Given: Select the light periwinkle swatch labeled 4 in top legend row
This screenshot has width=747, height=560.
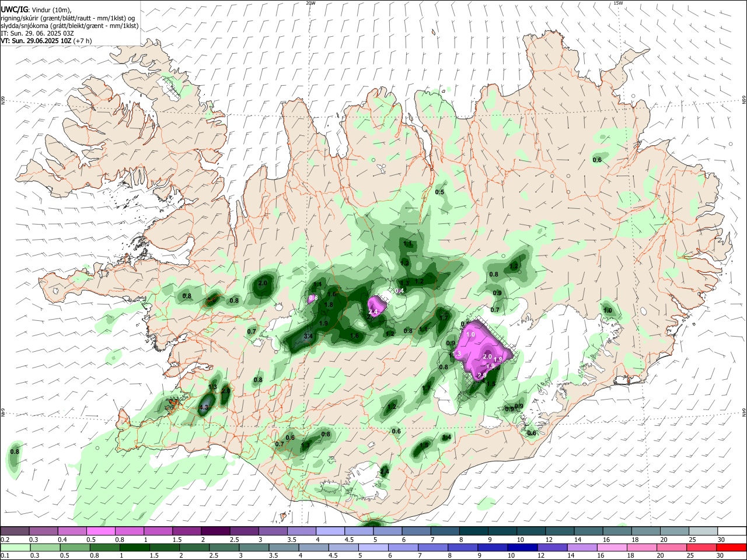Looking at the screenshot, I should tap(330, 531).
